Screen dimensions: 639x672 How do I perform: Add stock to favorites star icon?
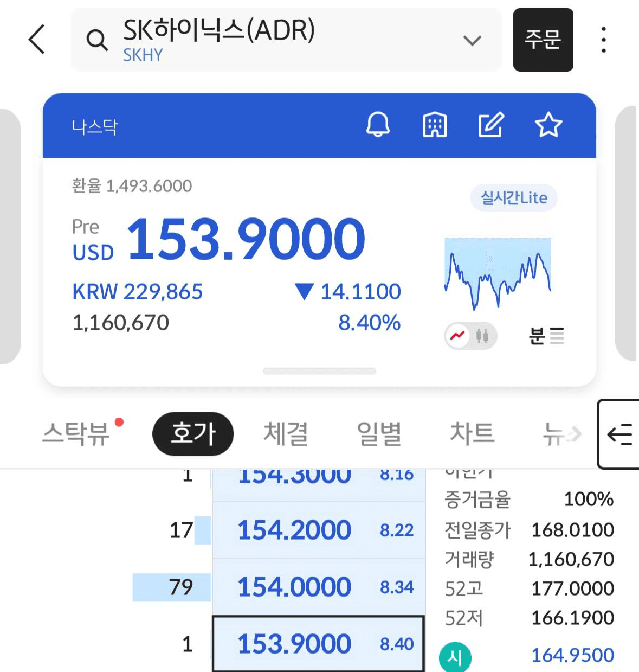pos(548,125)
